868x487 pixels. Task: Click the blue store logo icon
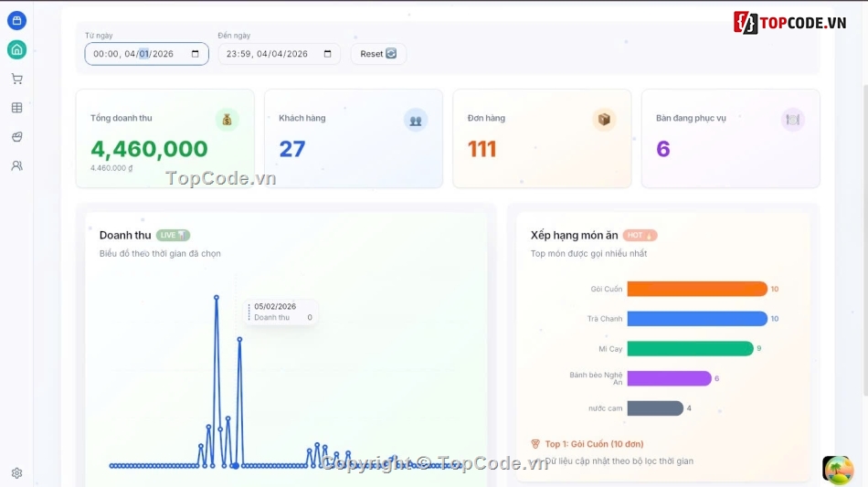[16, 20]
